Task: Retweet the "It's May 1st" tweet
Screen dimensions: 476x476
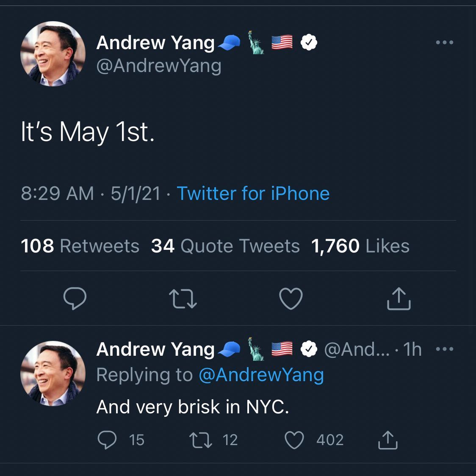Action: point(183,299)
